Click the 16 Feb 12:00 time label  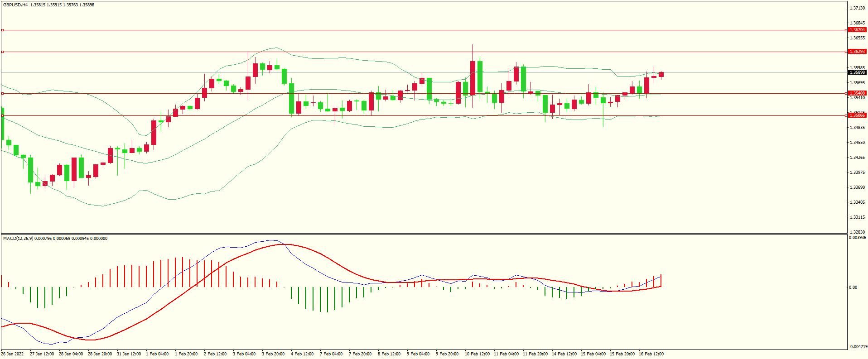[x=651, y=354]
